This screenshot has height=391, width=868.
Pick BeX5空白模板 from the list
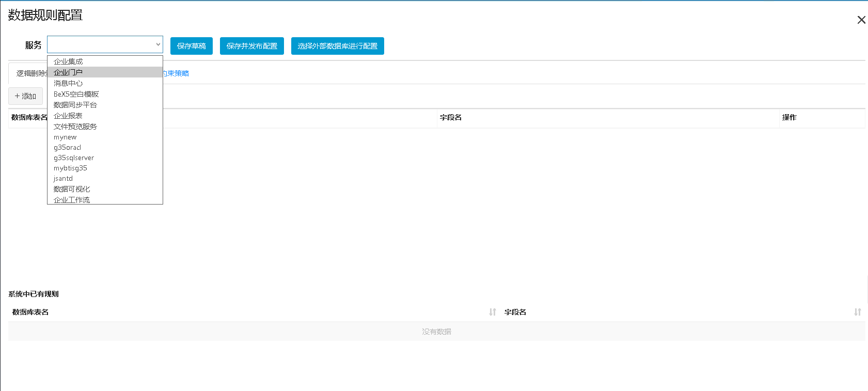coord(76,94)
